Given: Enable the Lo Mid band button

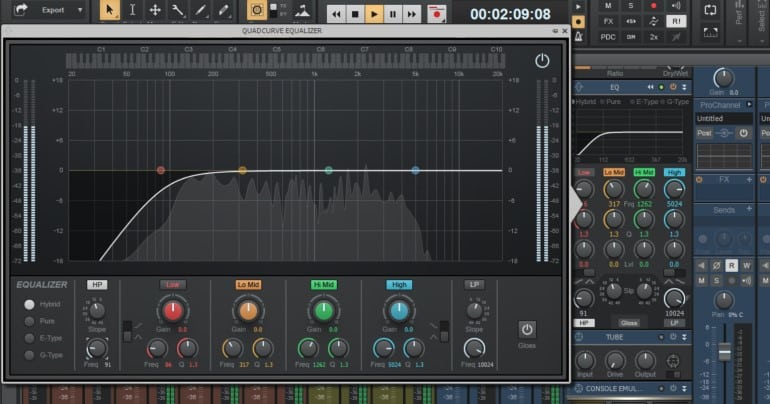Looking at the screenshot, I should pyautogui.click(x=248, y=285).
